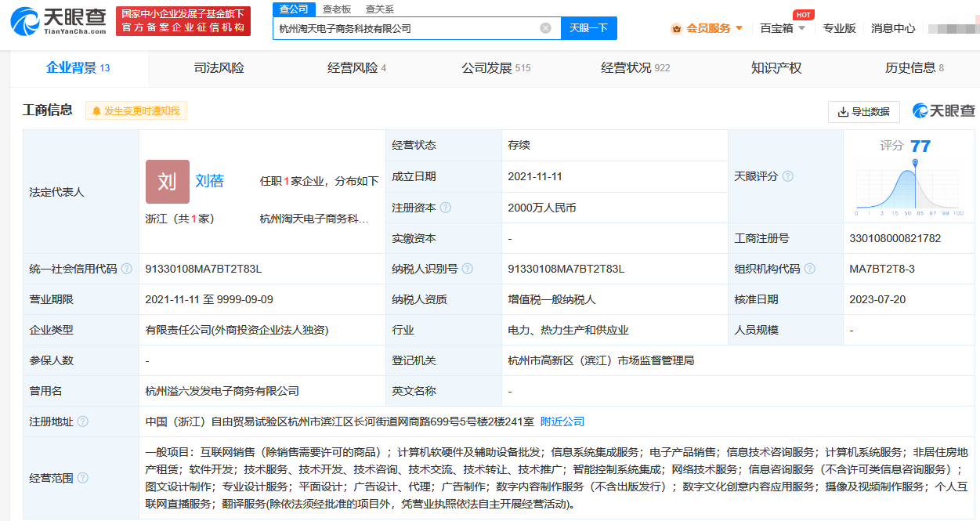Viewport: 980px width, 521px height.
Task: Click the 纳税人资质 value 增值税一般纳税人
Action: click(x=552, y=299)
